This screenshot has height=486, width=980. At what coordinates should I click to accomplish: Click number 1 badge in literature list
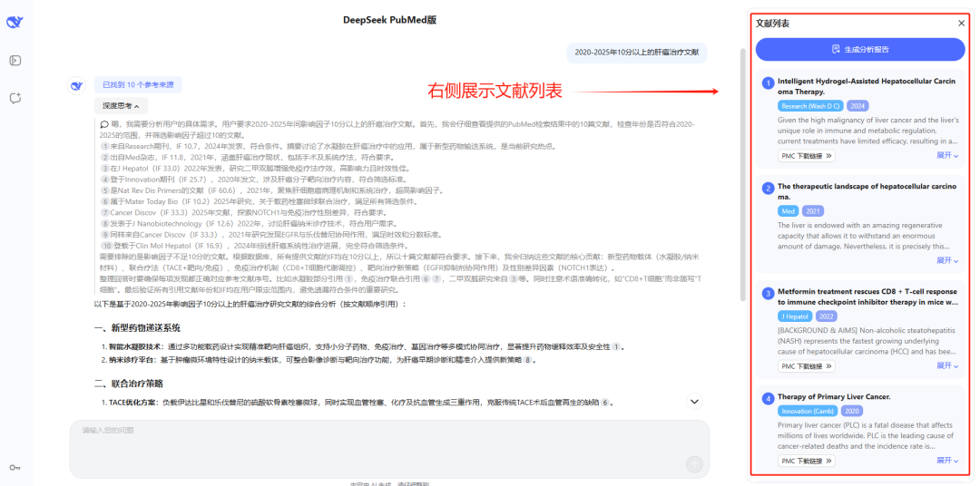tap(769, 83)
